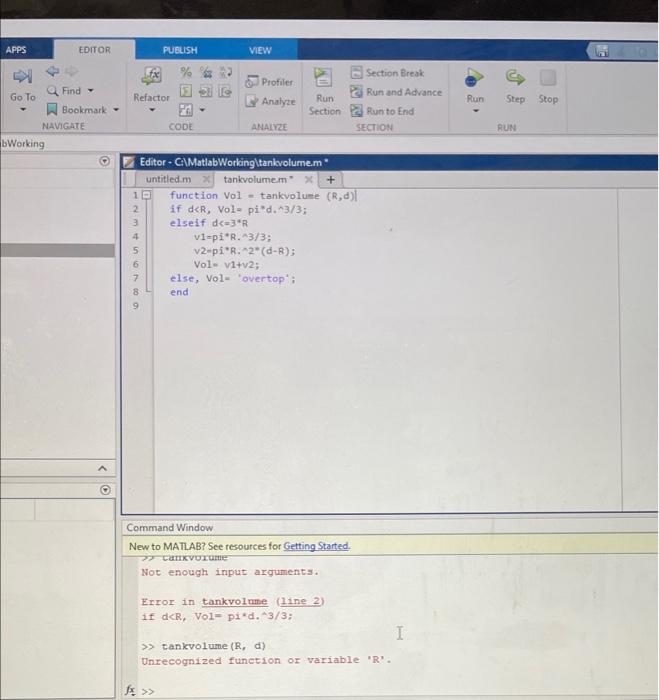Click the line 2 error link

click(x=300, y=601)
